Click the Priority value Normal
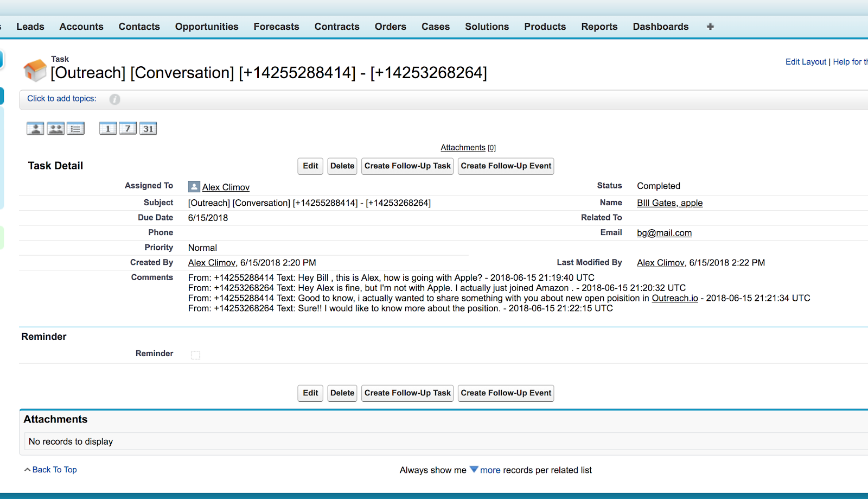The width and height of the screenshot is (868, 499). (202, 248)
